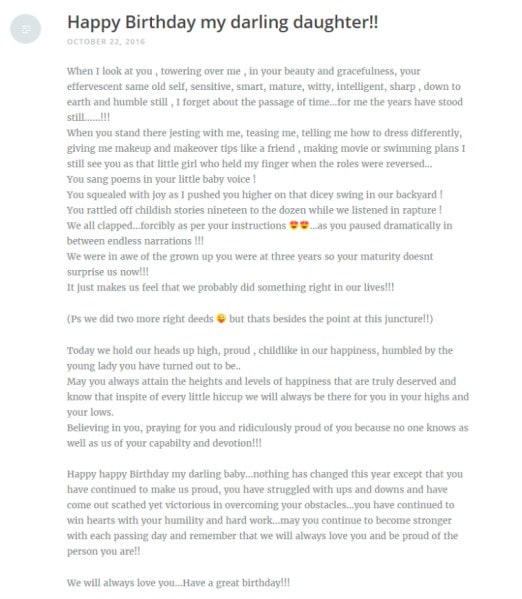522x599 pixels.
Task: Click the round post format icon
Action: 26,29
